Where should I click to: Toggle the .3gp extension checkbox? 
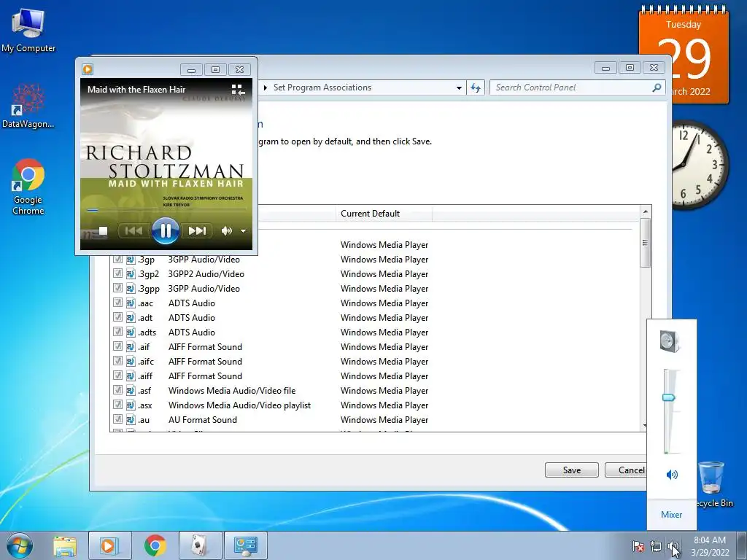117,259
